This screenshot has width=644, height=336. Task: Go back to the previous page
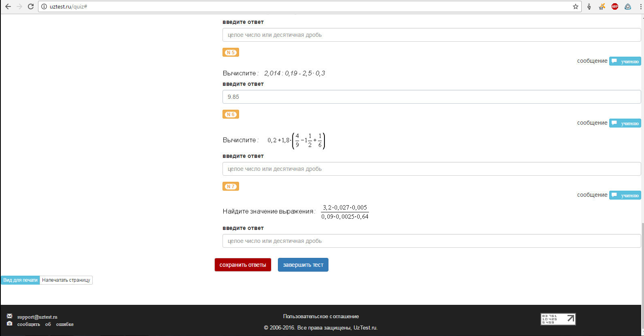pyautogui.click(x=8, y=6)
